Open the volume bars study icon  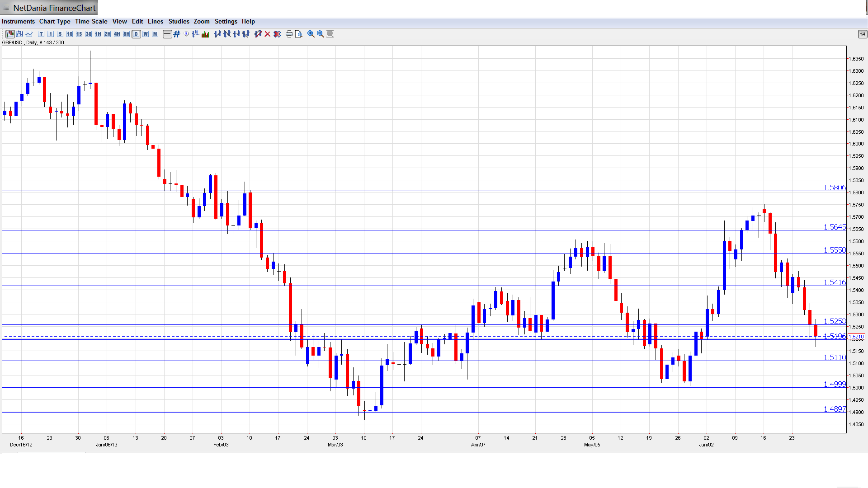pos(205,34)
